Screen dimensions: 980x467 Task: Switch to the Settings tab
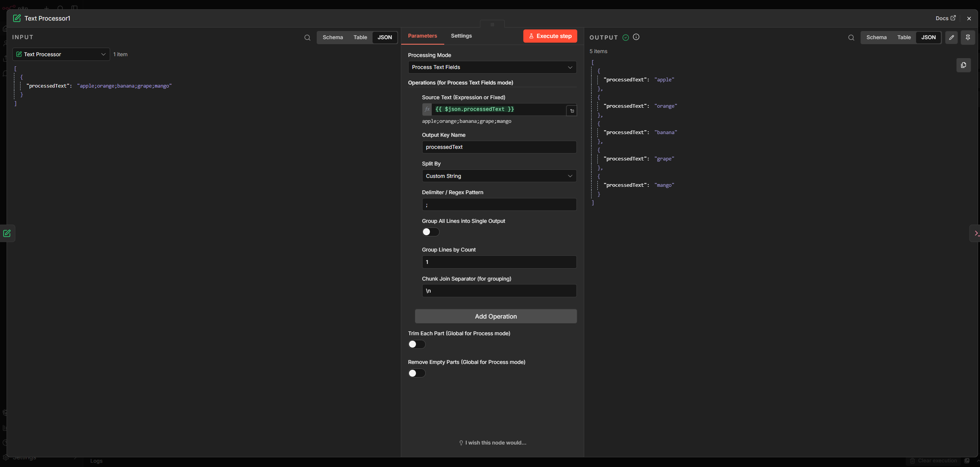click(461, 36)
